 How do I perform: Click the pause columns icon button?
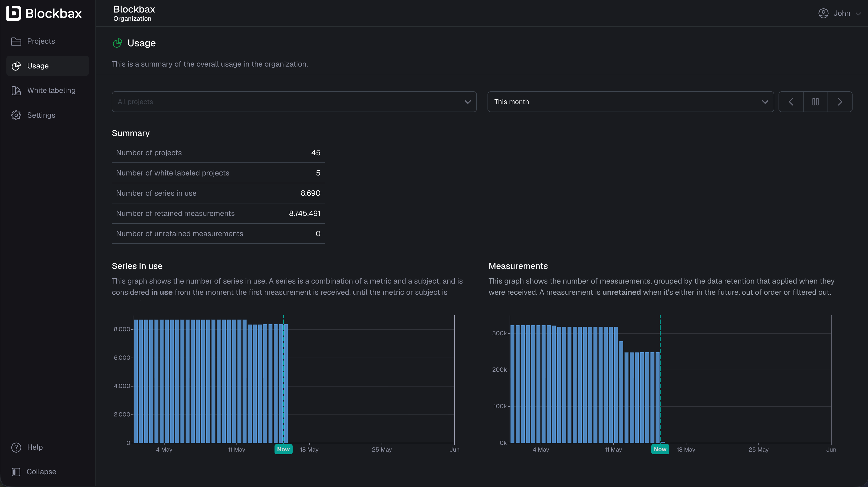pos(816,102)
